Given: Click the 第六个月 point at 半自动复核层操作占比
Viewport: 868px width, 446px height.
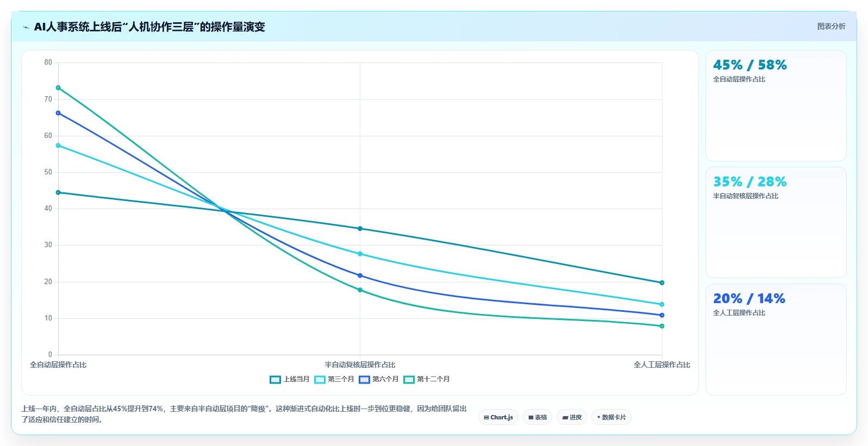Looking at the screenshot, I should [x=360, y=276].
